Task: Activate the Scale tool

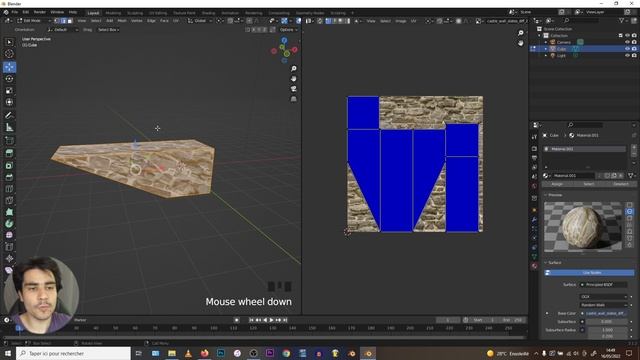Action: tap(9, 91)
